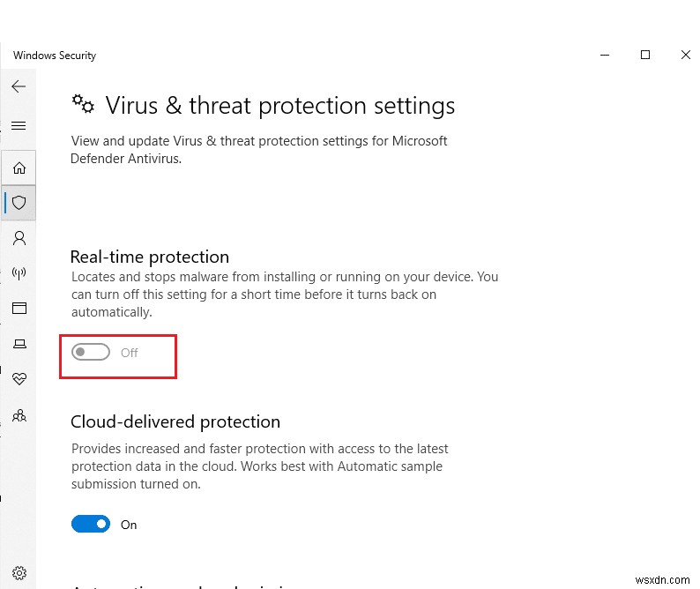The image size is (700, 589).
Task: Open Family options icon in sidebar
Action: [19, 414]
